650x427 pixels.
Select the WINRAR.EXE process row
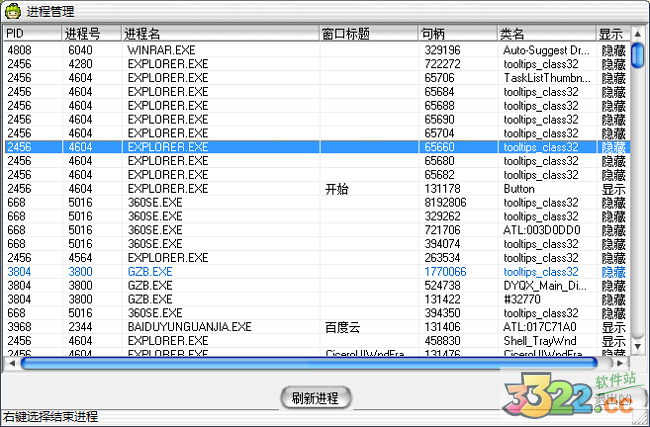click(317, 50)
